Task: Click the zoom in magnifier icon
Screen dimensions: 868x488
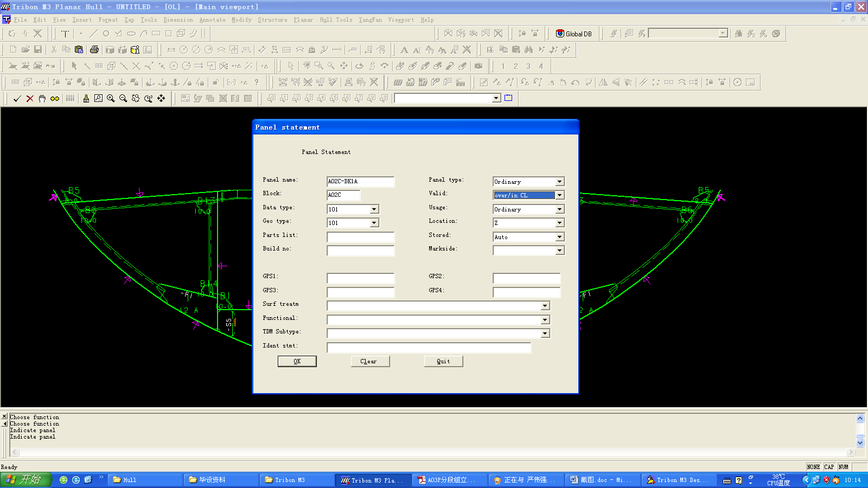Action: 111,99
